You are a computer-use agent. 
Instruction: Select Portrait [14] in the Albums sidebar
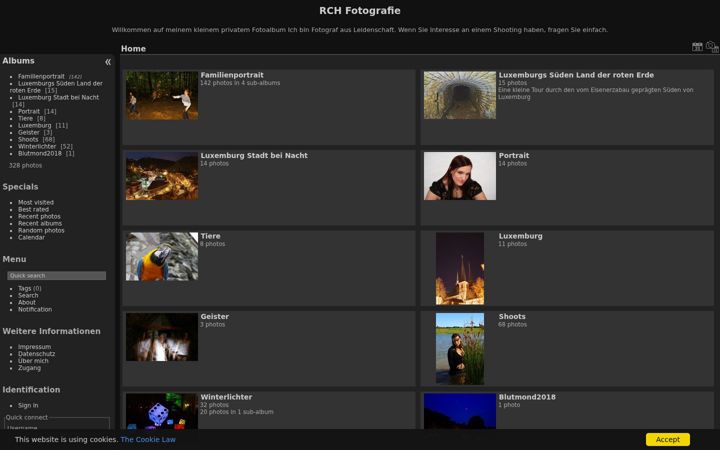coord(29,112)
